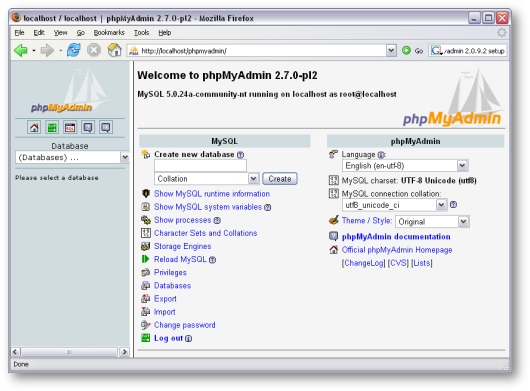Expand the URL address bar dropdown

[x=391, y=51]
